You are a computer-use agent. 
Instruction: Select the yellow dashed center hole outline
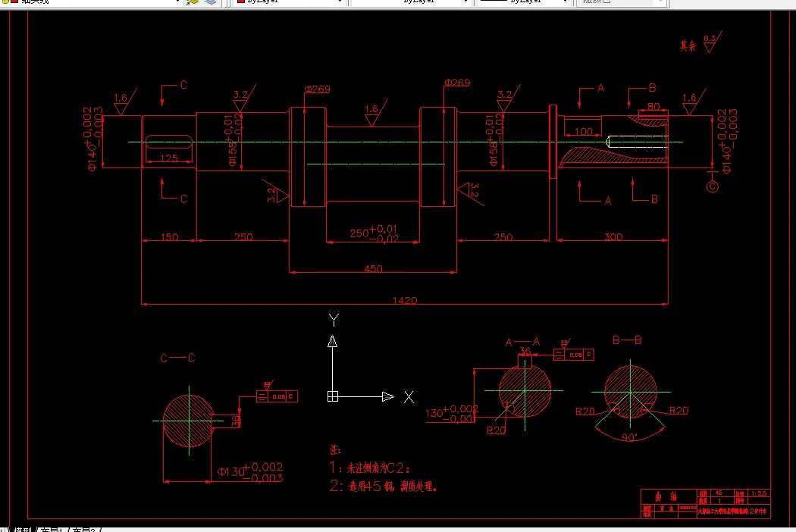[637, 142]
